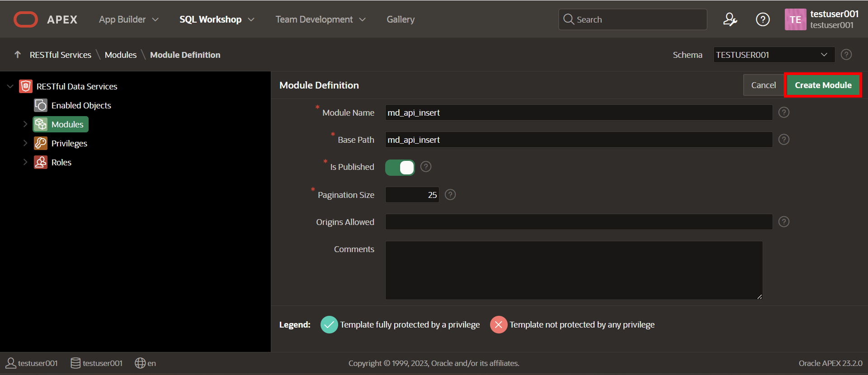
Task: Select Privileges label in tree
Action: tap(69, 143)
